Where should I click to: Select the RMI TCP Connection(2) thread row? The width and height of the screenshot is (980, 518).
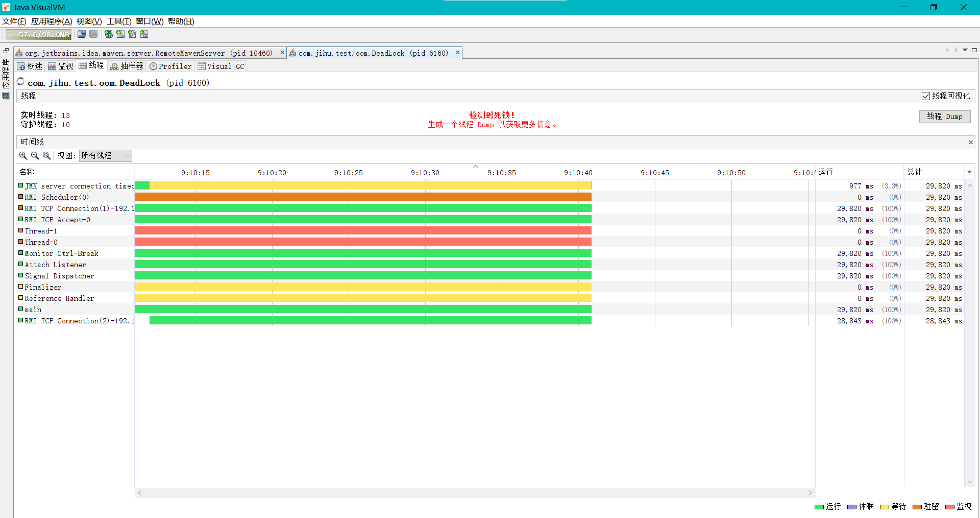pyautogui.click(x=490, y=321)
